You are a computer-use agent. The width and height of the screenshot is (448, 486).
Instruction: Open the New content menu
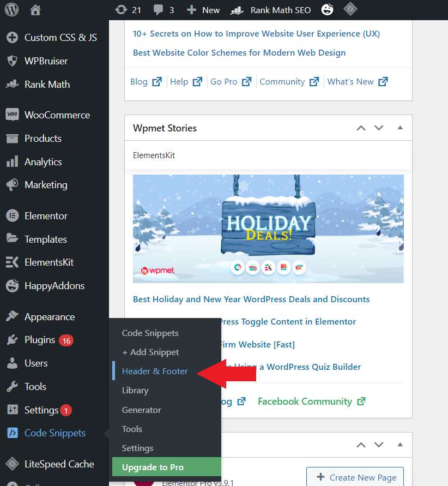pyautogui.click(x=203, y=10)
